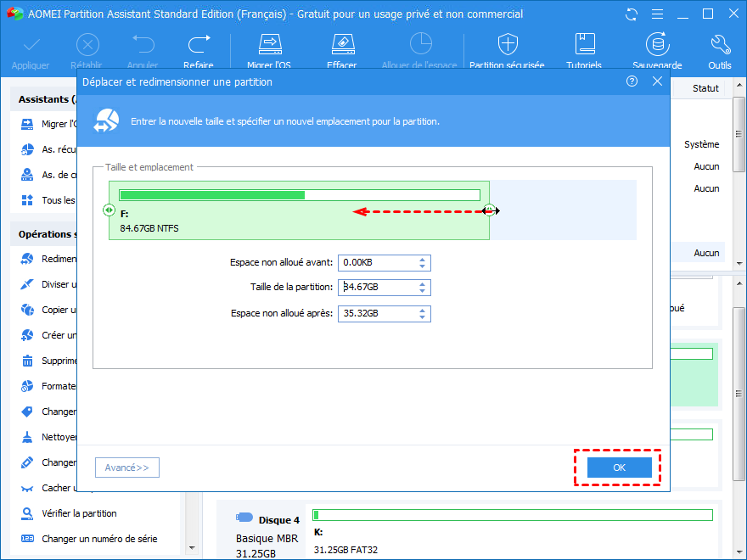Click the F: partition usage bar
This screenshot has width=747, height=560.
point(300,195)
